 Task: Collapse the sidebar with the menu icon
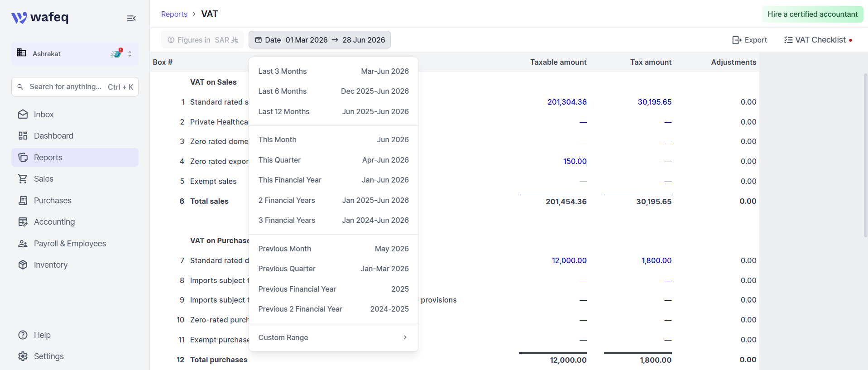(131, 18)
